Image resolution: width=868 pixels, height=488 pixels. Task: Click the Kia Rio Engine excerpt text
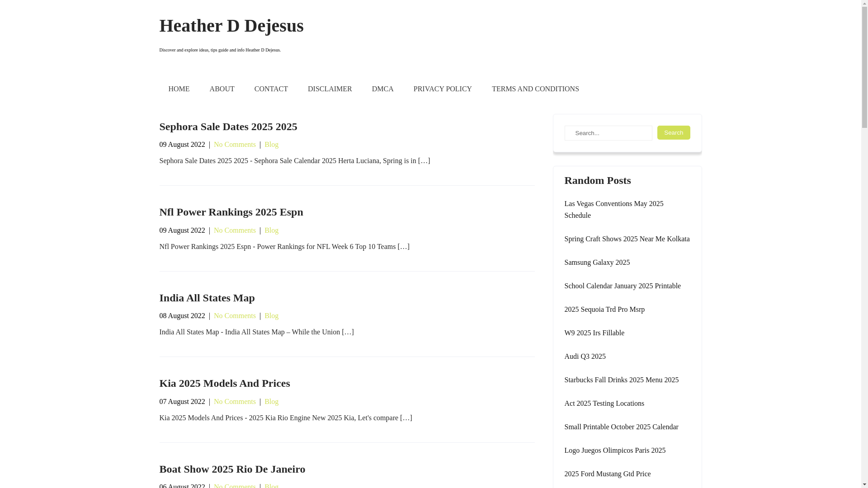click(285, 418)
